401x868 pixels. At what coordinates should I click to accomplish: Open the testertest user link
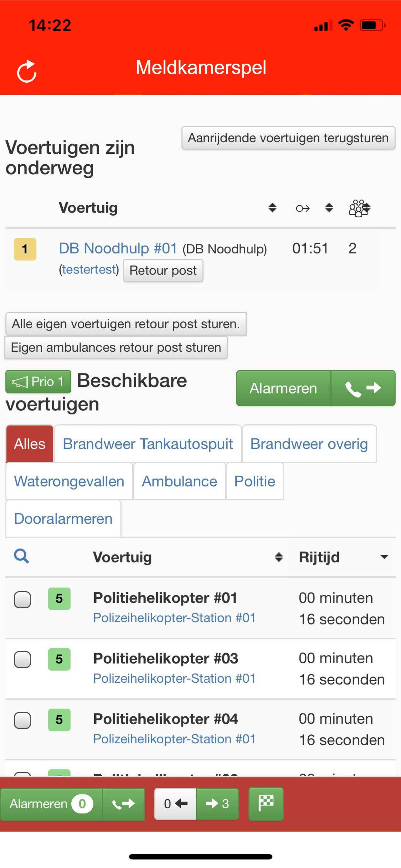(x=89, y=270)
